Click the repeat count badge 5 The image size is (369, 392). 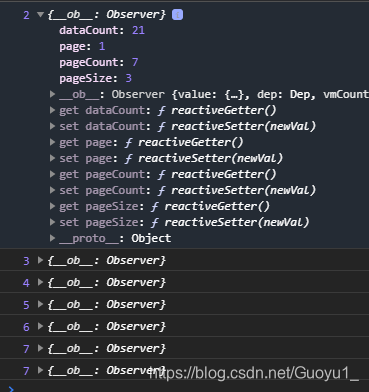click(26, 305)
